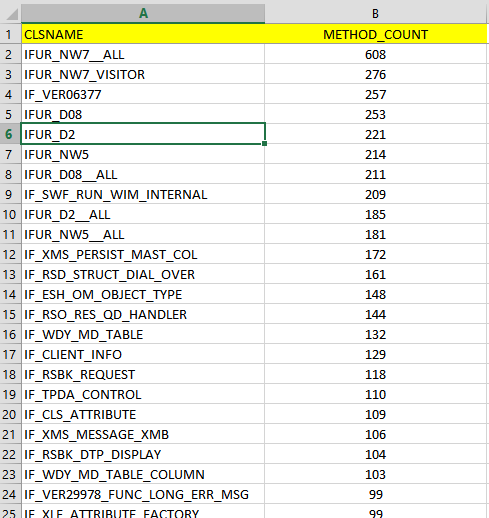Click method count value 110
This screenshot has height=518, width=489.
(x=376, y=394)
